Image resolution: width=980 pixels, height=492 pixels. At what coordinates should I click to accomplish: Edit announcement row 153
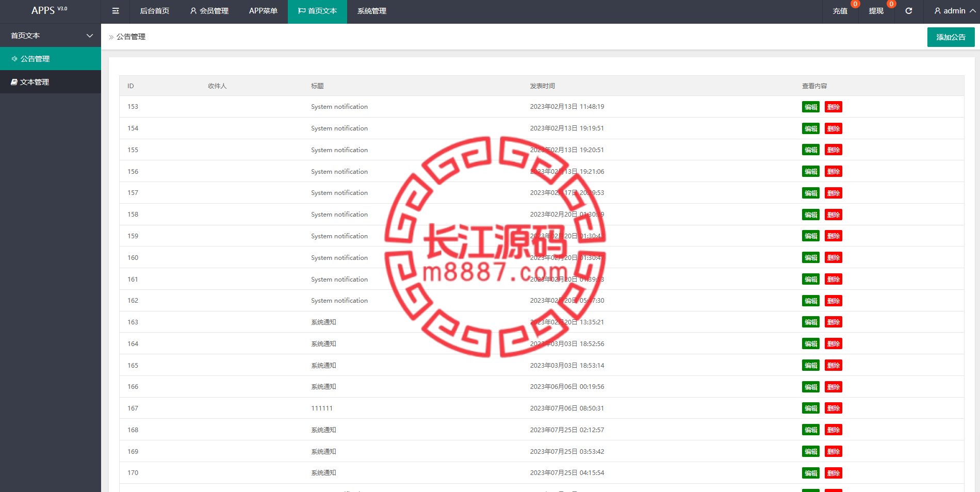811,107
